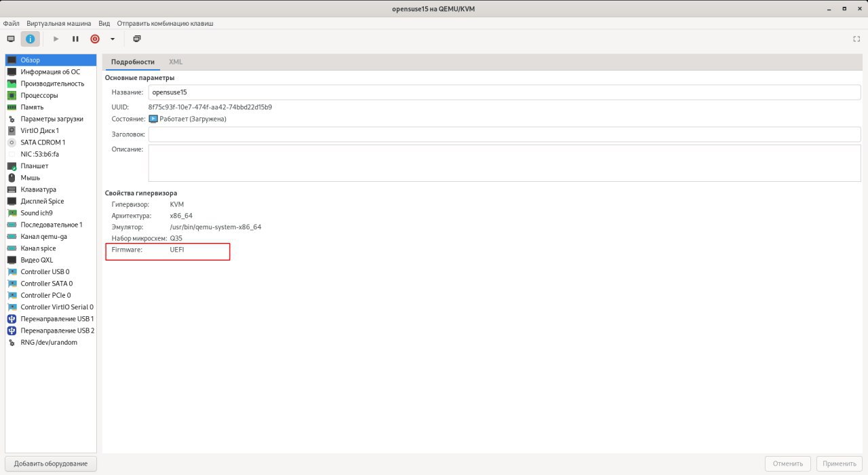Viewport: 868px width, 475px height.
Task: Select Controller SATA 0 entry
Action: click(51, 284)
